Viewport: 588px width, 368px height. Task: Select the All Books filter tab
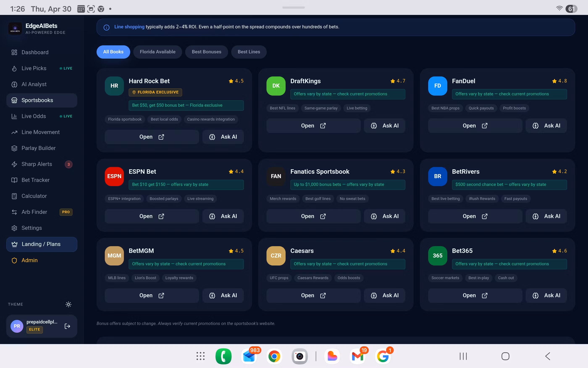pos(113,52)
